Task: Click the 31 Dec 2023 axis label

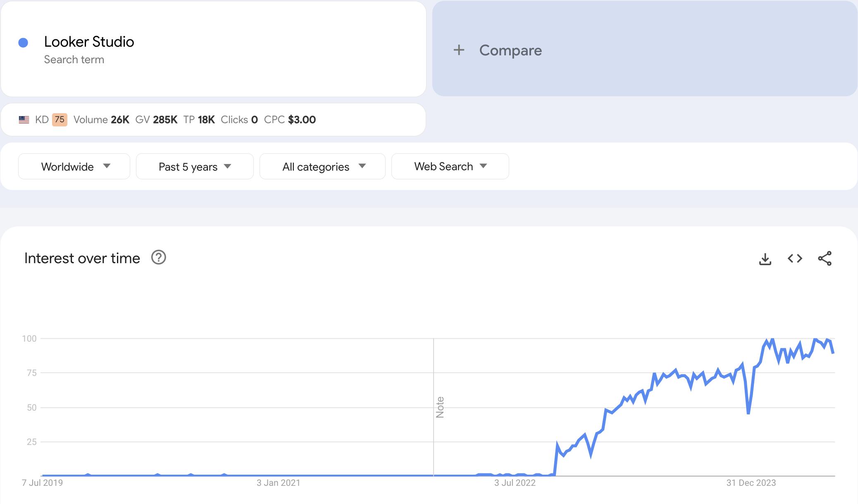Action: pyautogui.click(x=751, y=483)
